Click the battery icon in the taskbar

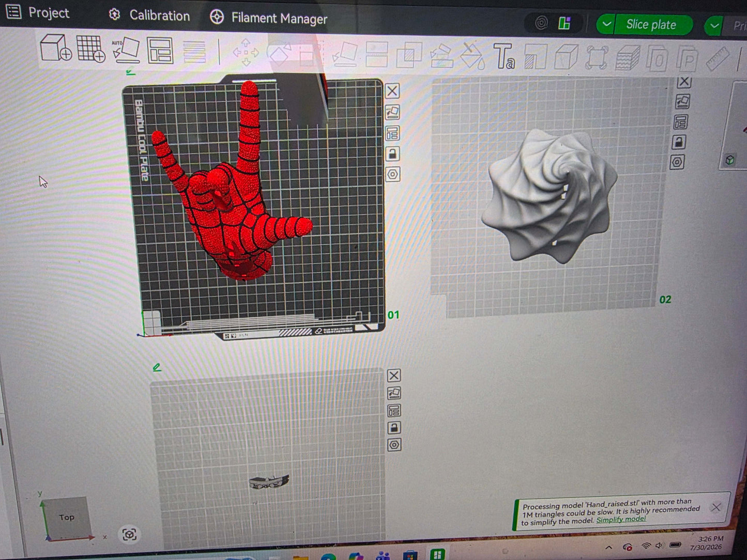pyautogui.click(x=675, y=545)
